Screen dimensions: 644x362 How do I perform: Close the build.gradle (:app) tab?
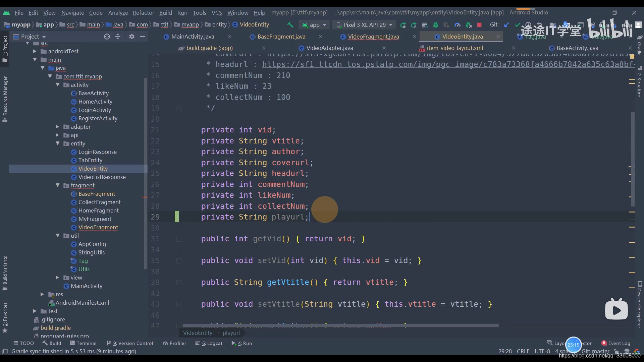[x=264, y=48]
